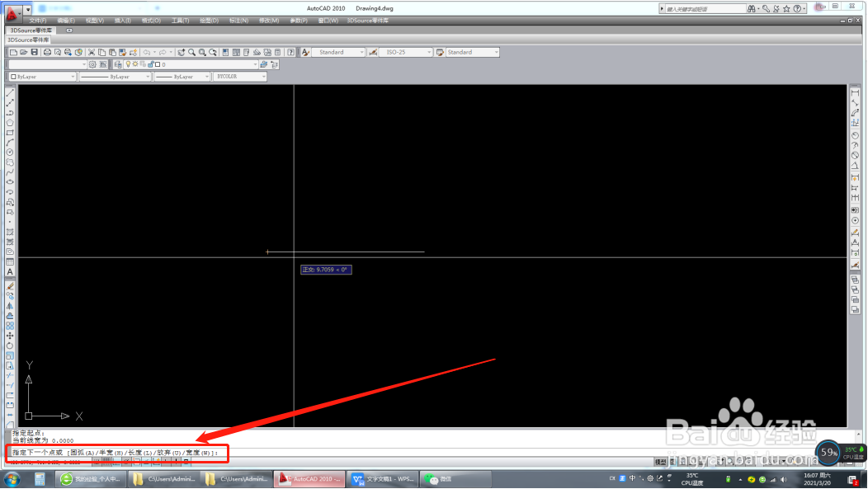The width and height of the screenshot is (868, 489).
Task: Activate the Pan realtime tool
Action: (181, 52)
